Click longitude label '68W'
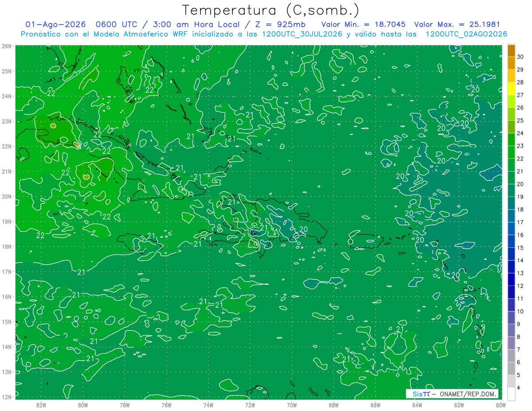 coord(333,405)
